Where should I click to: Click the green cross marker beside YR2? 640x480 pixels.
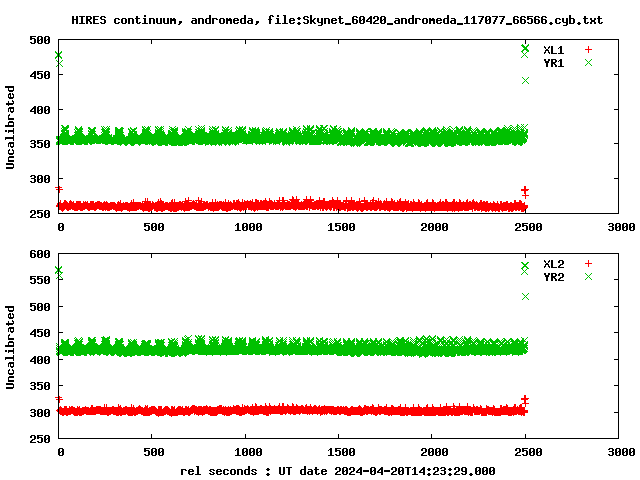(588, 277)
